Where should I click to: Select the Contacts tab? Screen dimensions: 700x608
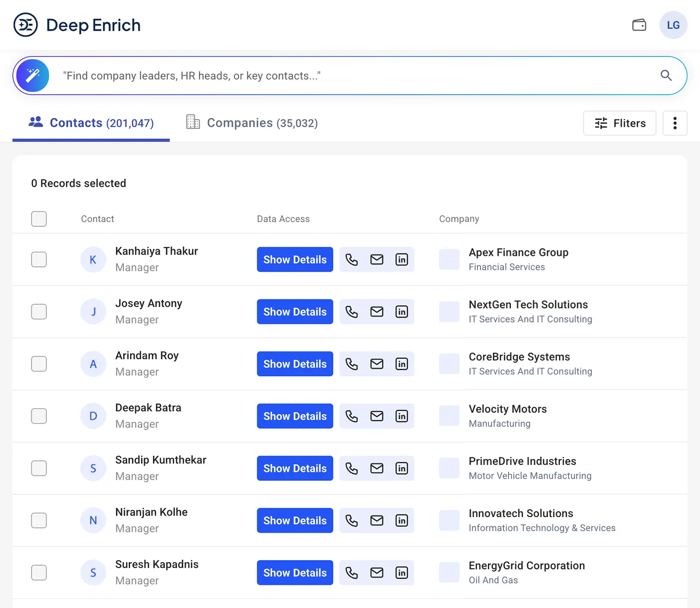[91, 123]
